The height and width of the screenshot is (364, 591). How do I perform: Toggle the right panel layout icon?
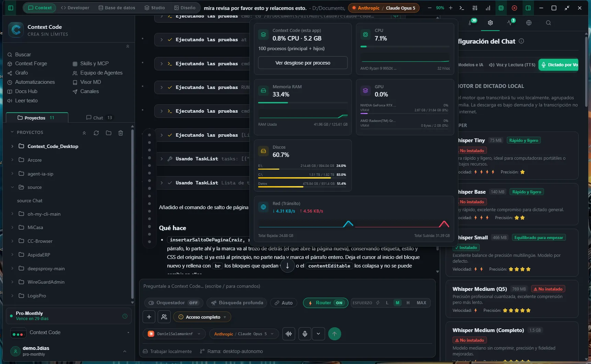(528, 8)
